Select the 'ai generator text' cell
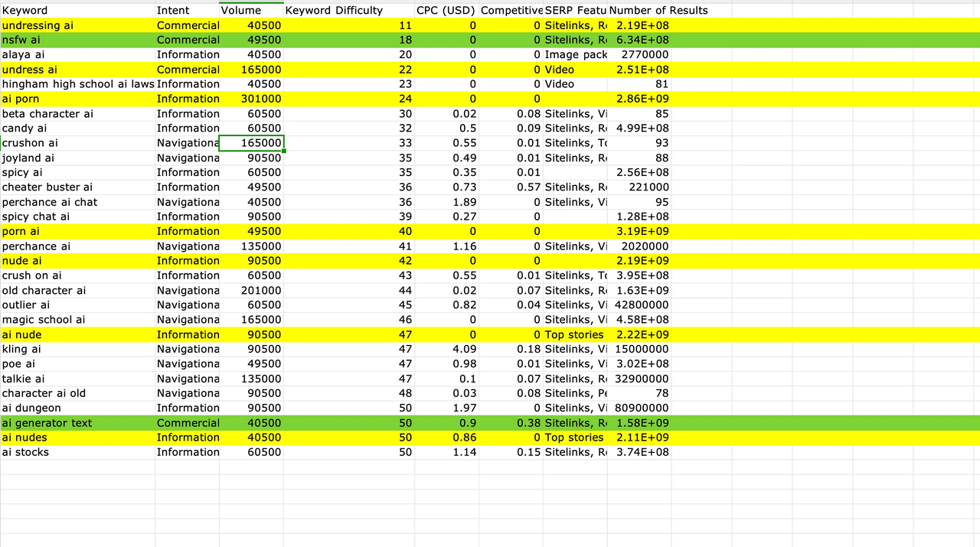 tap(77, 423)
